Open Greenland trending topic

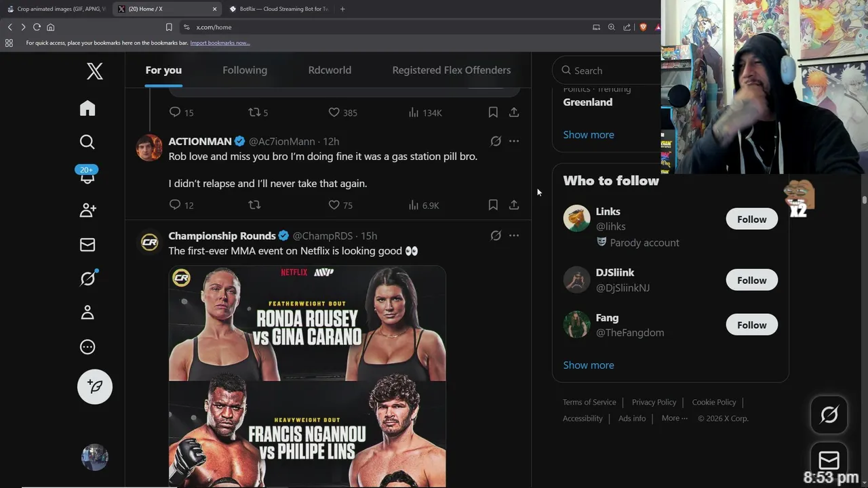(588, 102)
